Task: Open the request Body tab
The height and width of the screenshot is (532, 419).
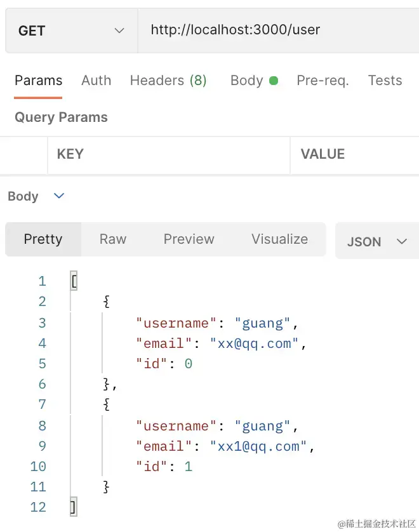Action: (247, 81)
